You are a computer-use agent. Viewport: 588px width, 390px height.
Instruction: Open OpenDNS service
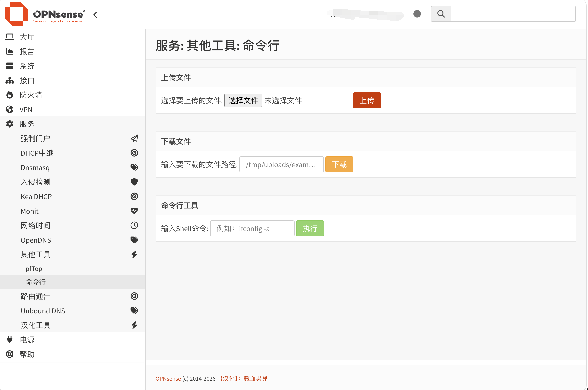click(73, 240)
